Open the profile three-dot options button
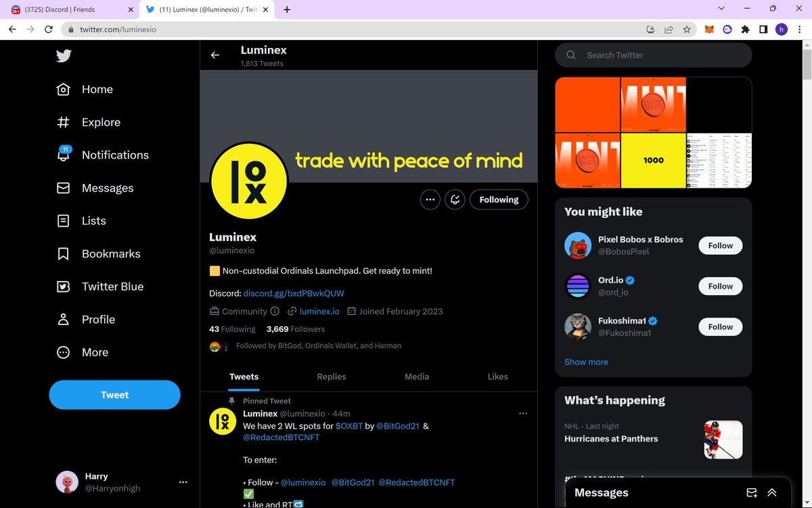812x508 pixels. 430,200
